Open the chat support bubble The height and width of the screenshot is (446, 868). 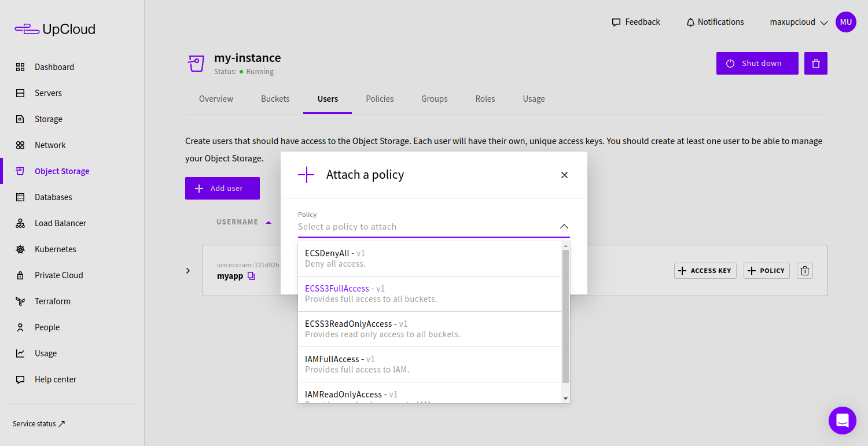pos(843,421)
